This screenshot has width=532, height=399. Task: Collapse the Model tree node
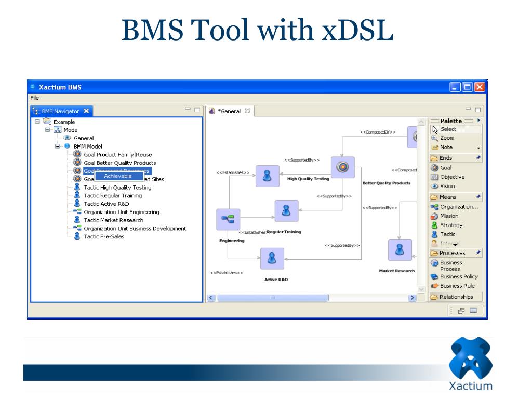[x=47, y=129]
